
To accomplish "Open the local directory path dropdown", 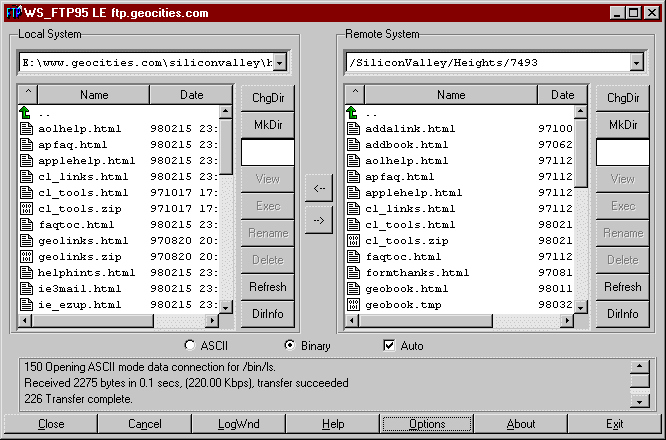I will click(279, 63).
